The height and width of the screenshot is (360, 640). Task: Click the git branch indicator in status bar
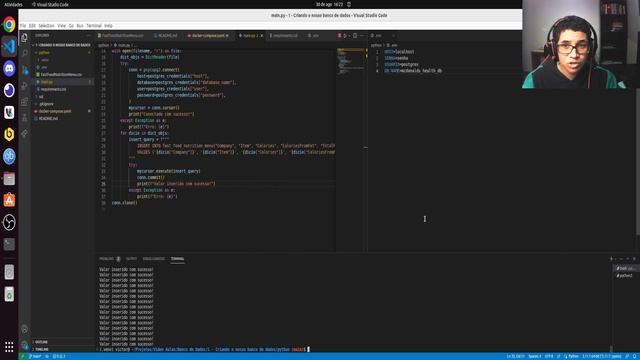pos(36,356)
